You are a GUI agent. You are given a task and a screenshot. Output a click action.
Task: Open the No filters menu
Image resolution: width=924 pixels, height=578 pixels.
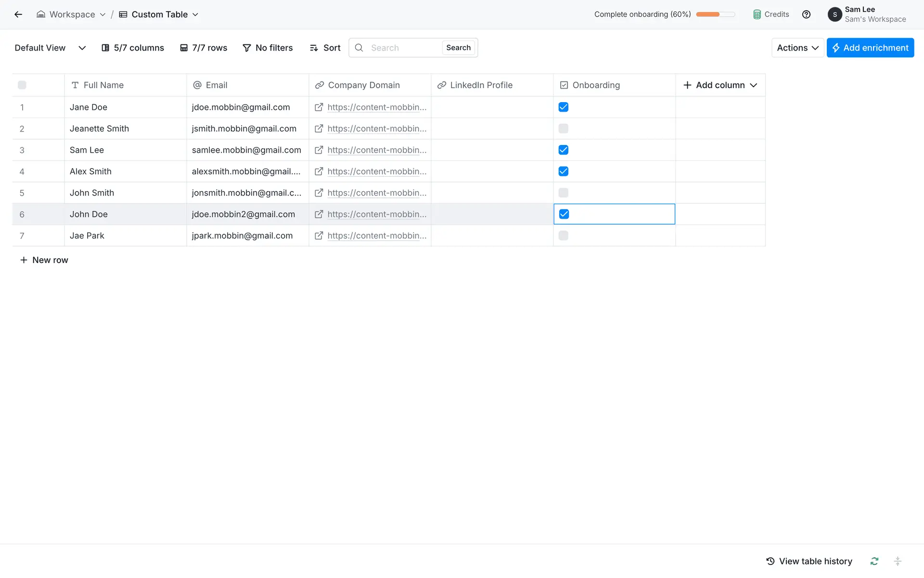[268, 48]
